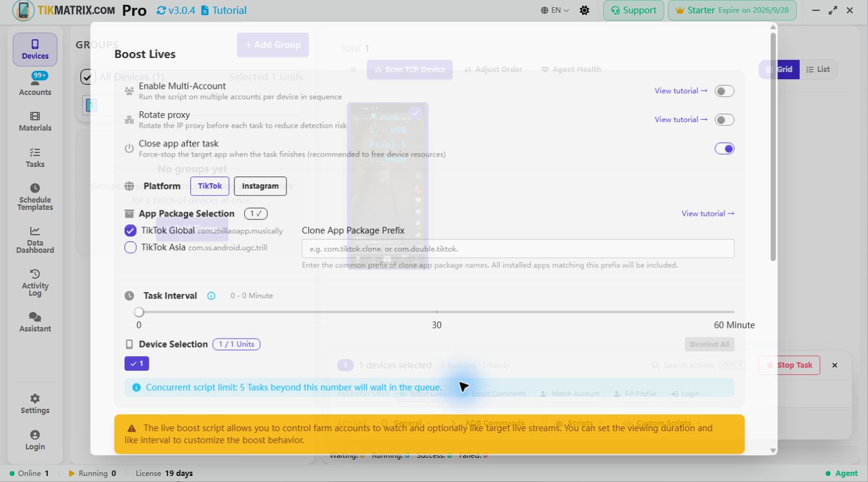This screenshot has height=482, width=868.
Task: Set Task Interval slider at 30 mark
Action: click(436, 312)
